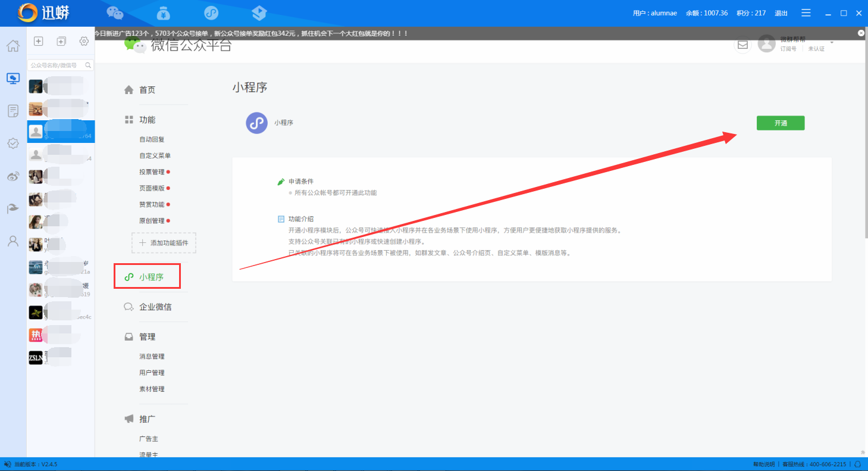This screenshot has width=868, height=471.
Task: Open 素材管理 menu item
Action: pyautogui.click(x=152, y=389)
